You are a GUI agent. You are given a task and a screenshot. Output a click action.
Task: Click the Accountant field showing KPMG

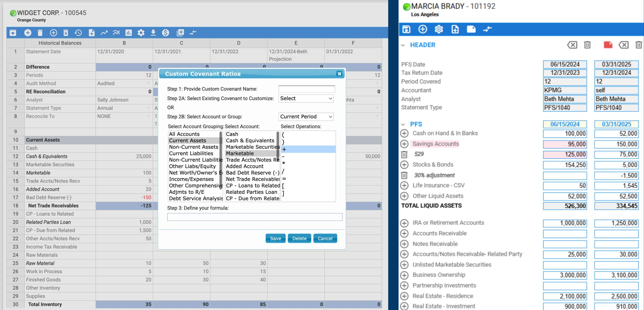pos(565,90)
